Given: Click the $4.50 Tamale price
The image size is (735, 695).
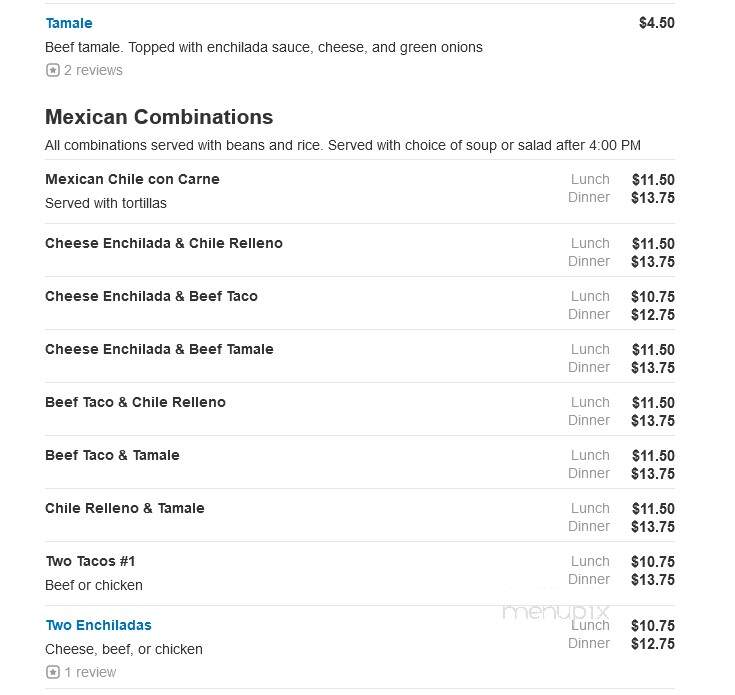Looking at the screenshot, I should pyautogui.click(x=657, y=23).
